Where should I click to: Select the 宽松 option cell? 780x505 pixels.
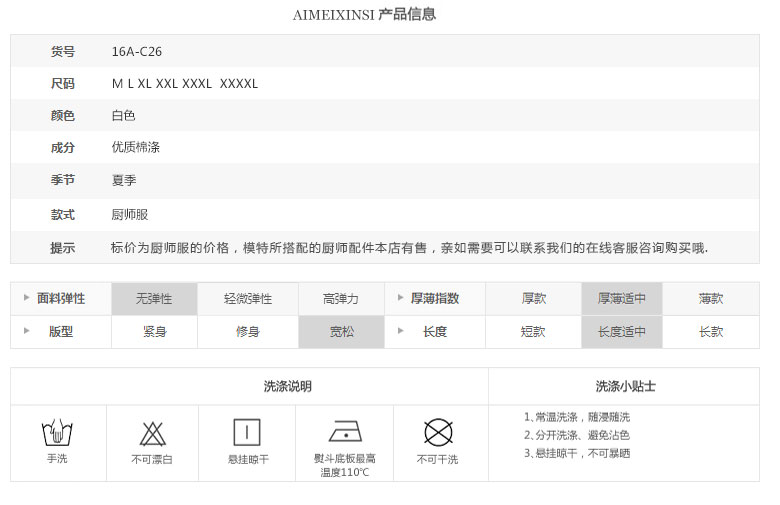[341, 332]
